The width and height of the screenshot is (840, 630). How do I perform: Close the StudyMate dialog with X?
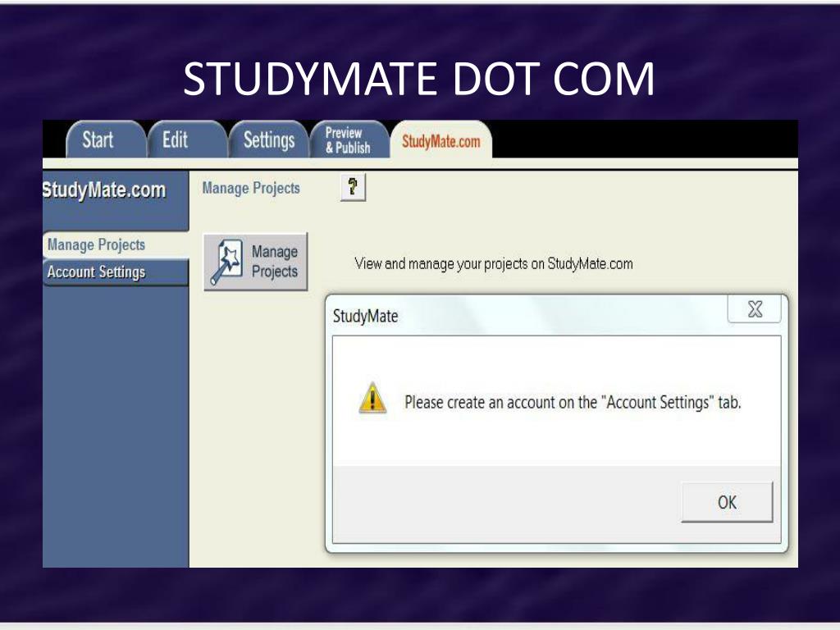(755, 309)
